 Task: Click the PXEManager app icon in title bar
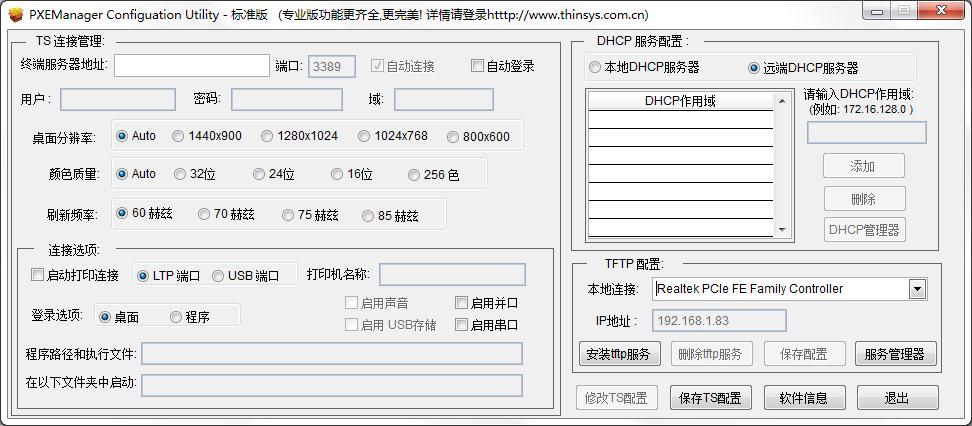click(16, 14)
